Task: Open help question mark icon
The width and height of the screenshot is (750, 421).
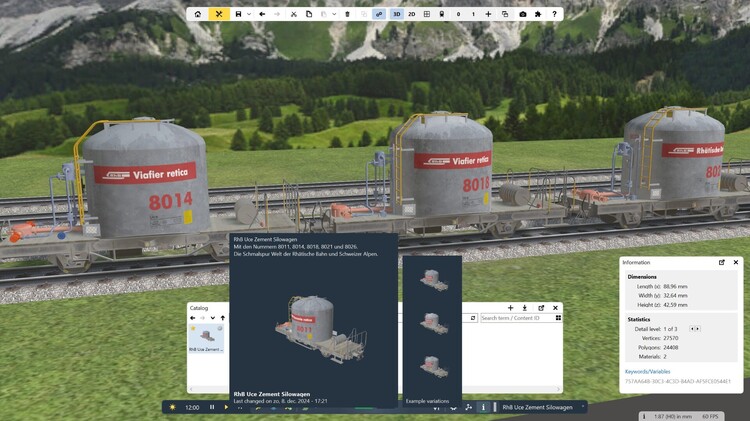Action: click(x=554, y=14)
